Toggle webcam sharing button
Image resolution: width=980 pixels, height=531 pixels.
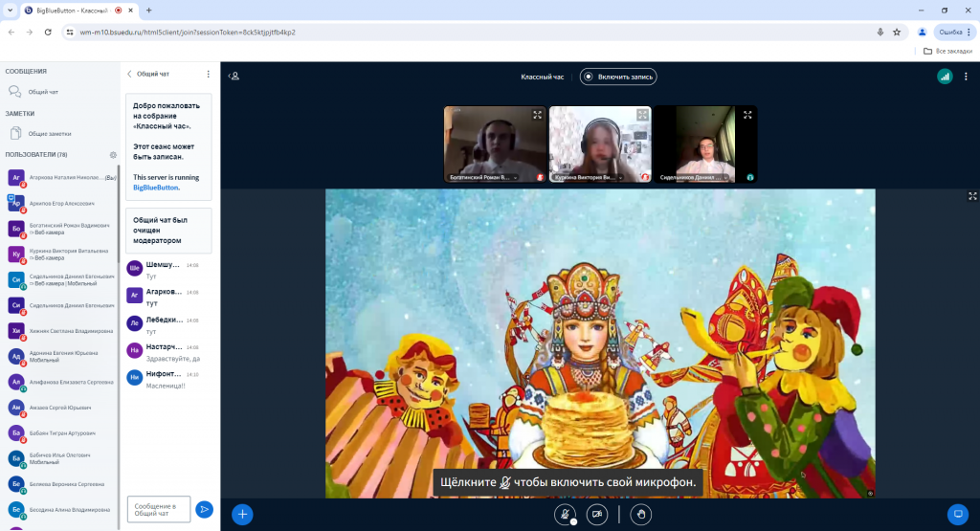(x=597, y=514)
